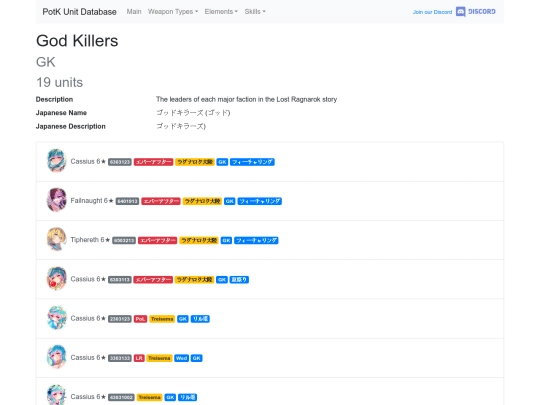540x405 pixels.
Task: Click the Japanese Name label
Action: coord(61,113)
